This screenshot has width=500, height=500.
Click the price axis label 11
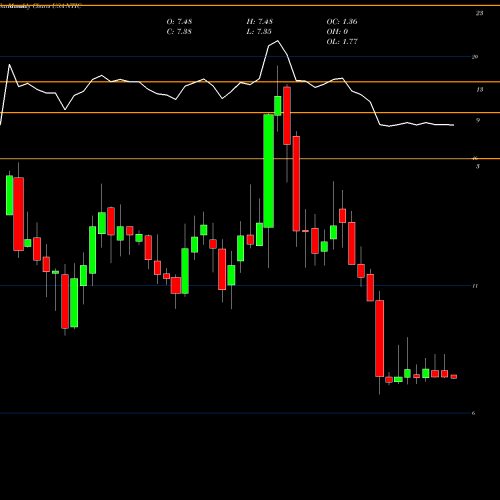pos(475,286)
